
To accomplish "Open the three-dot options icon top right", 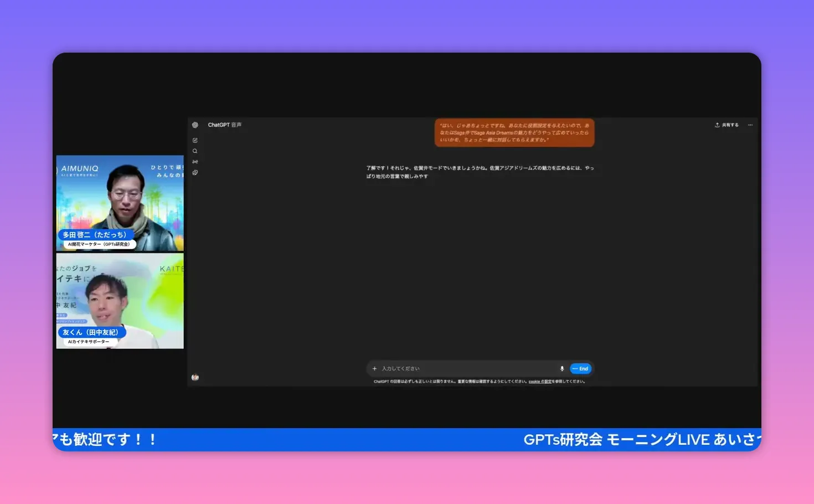I will (750, 125).
